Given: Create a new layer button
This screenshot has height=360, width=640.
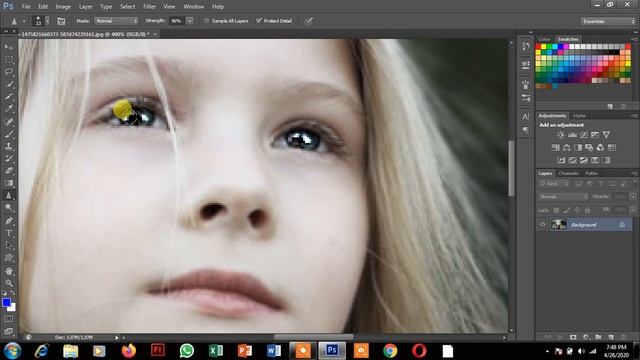Looking at the screenshot, I should click(x=611, y=337).
